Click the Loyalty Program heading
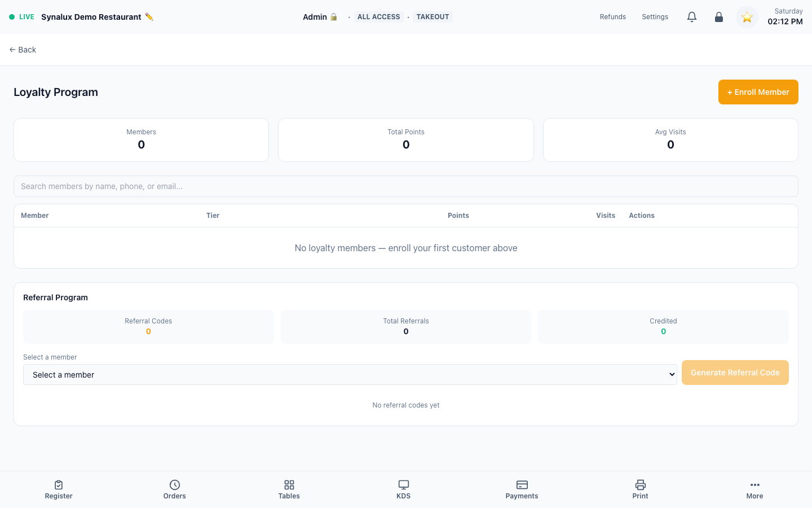 point(56,92)
